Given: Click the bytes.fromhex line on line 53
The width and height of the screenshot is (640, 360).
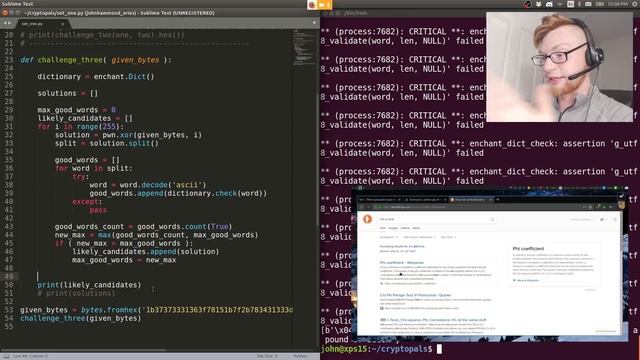Looking at the screenshot, I should pyautogui.click(x=156, y=310).
